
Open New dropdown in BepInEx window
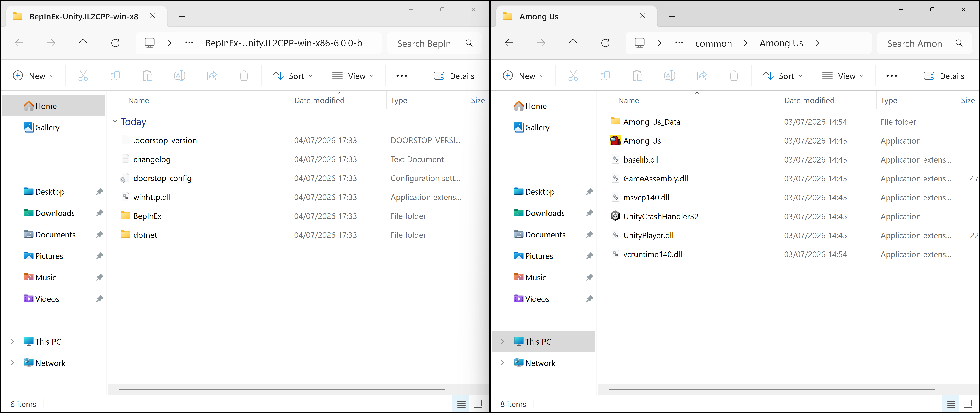(x=33, y=76)
